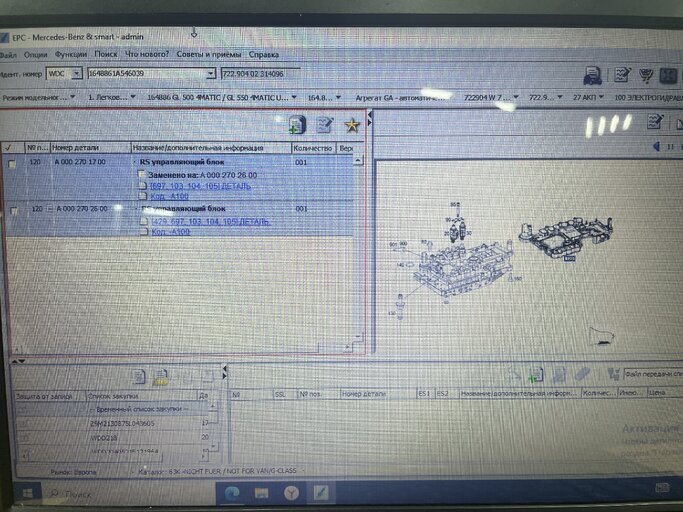Open the 'Советы и приёмы' menu
The height and width of the screenshot is (512, 683).
pyautogui.click(x=209, y=54)
